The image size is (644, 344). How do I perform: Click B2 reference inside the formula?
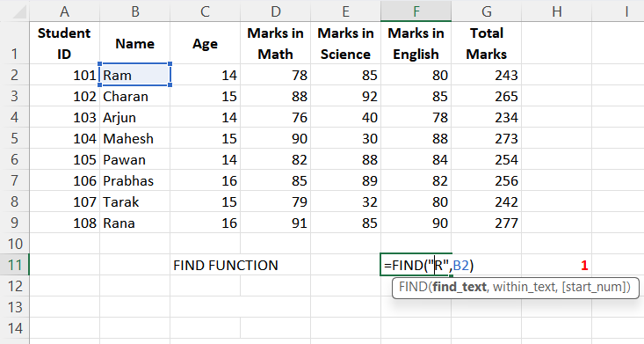coord(461,265)
